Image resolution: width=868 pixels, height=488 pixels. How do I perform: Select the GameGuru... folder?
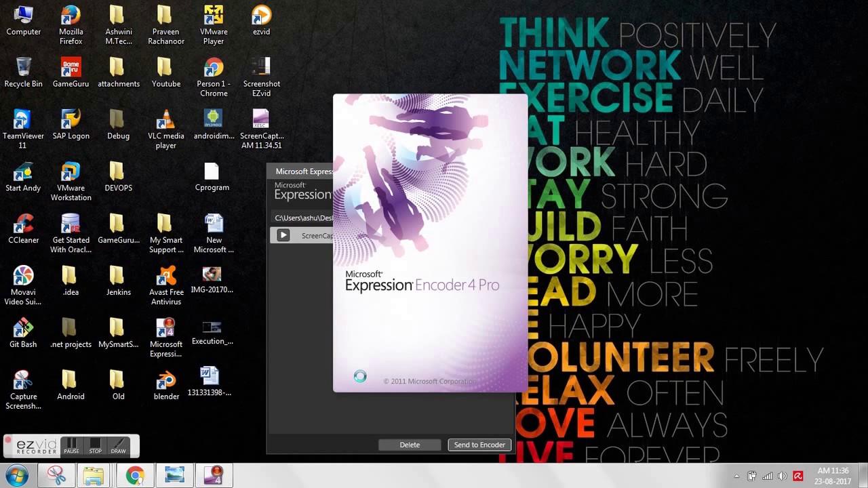(x=118, y=229)
